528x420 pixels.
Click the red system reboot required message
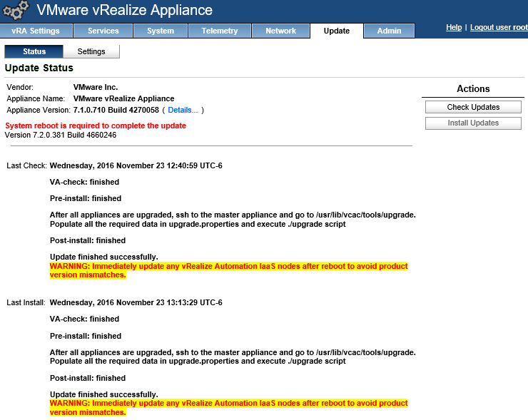(x=96, y=126)
